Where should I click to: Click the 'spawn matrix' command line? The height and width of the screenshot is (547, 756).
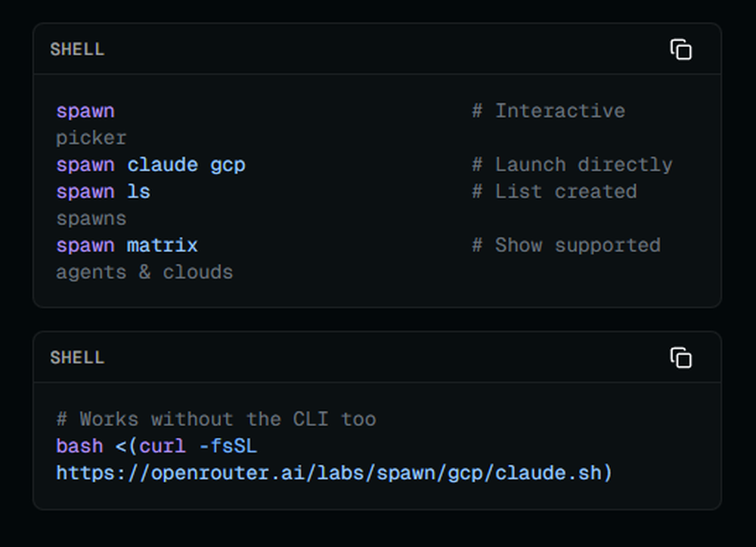click(x=127, y=246)
